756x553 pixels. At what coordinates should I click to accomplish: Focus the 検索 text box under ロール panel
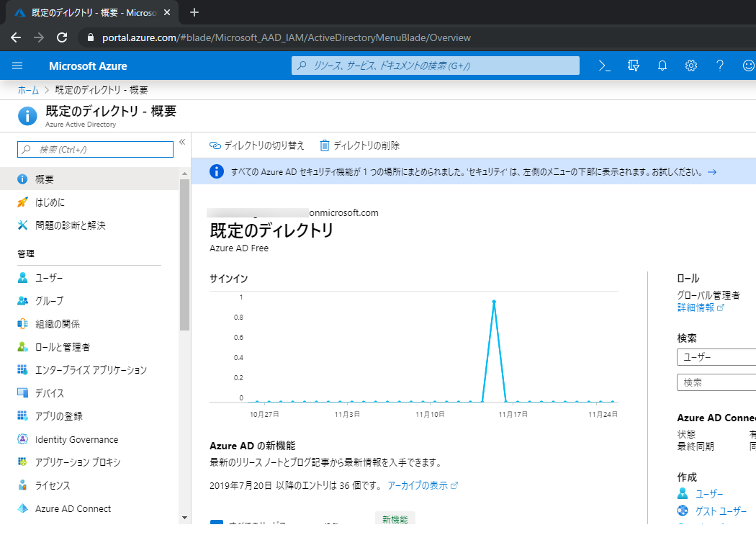[716, 382]
